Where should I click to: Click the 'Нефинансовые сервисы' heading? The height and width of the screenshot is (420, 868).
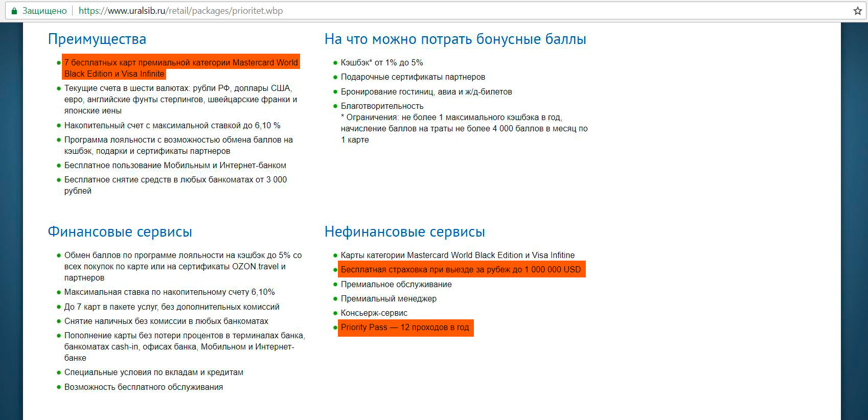click(405, 232)
